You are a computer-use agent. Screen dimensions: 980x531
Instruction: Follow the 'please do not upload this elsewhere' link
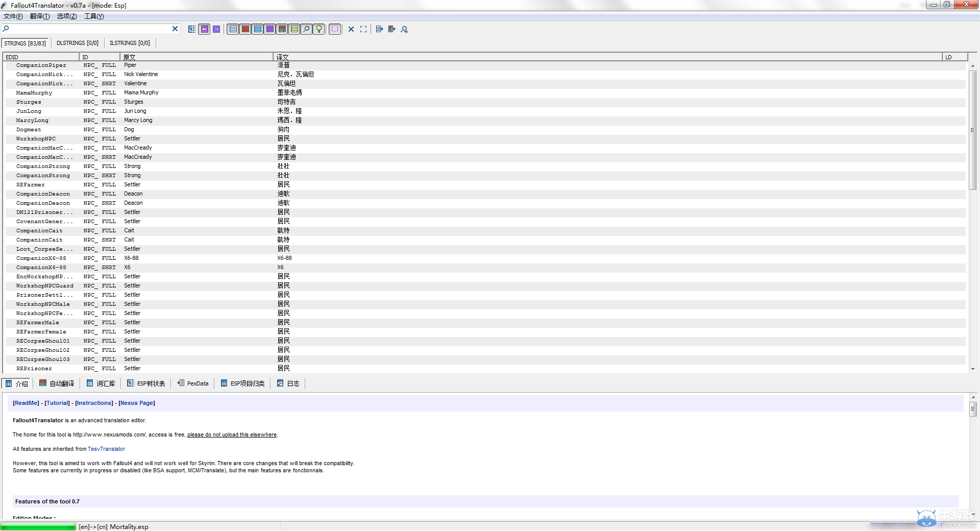point(232,435)
